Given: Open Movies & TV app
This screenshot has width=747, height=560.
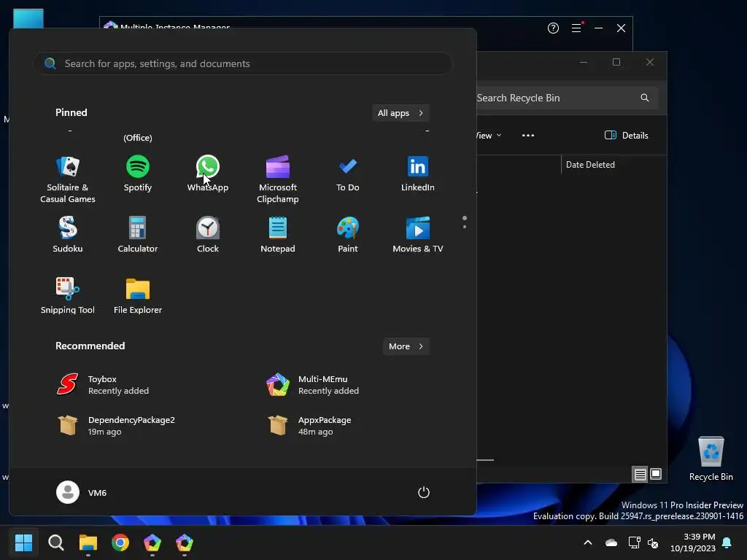Looking at the screenshot, I should click(418, 235).
